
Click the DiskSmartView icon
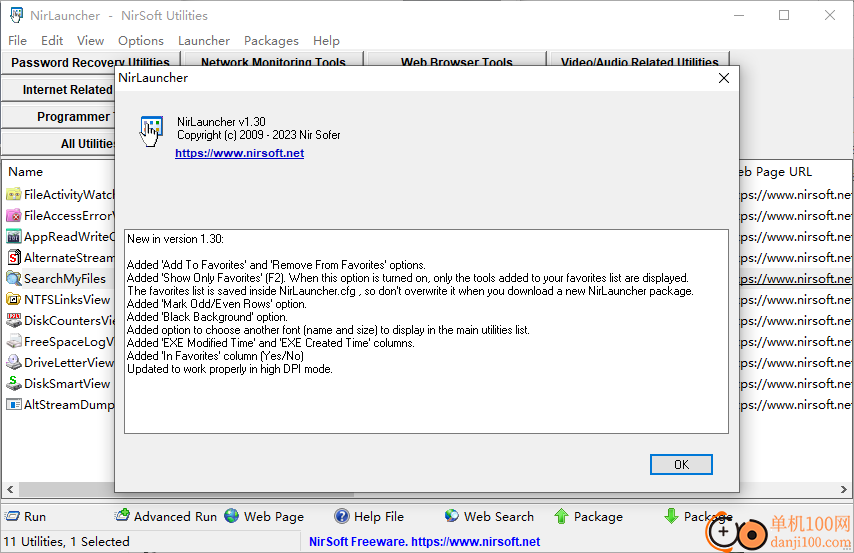click(x=14, y=384)
